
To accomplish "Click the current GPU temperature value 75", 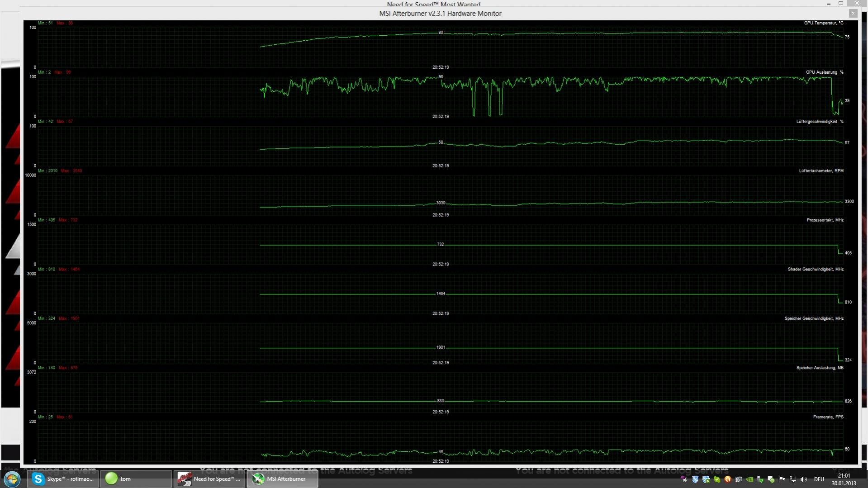I will 847,37.
